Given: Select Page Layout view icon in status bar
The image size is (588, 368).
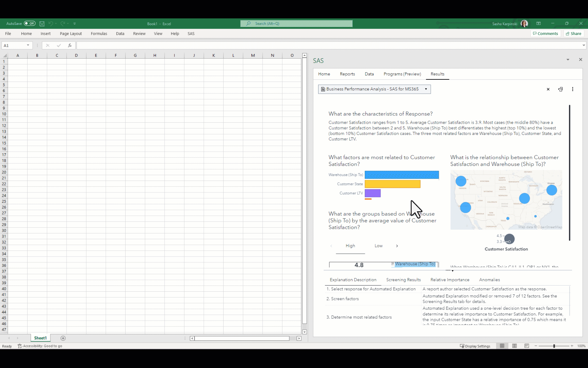Looking at the screenshot, I should (514, 346).
